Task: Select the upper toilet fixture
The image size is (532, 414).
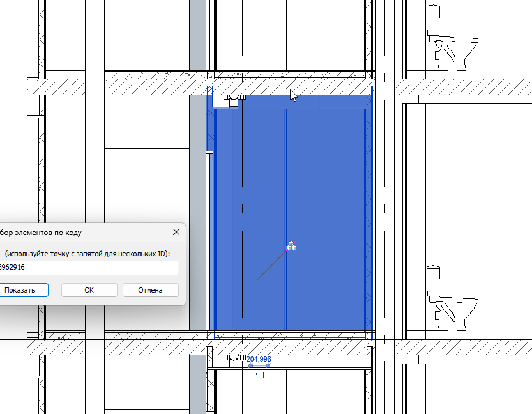Action: (452, 38)
